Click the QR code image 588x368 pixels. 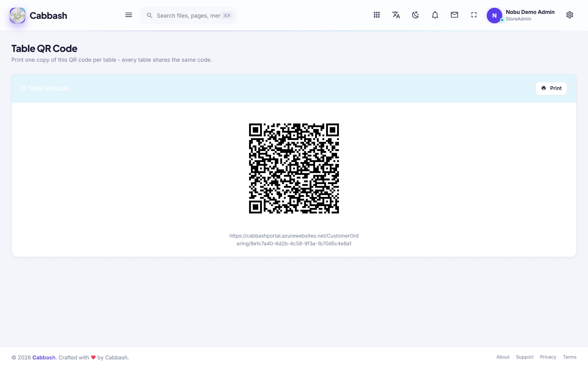coord(294,168)
